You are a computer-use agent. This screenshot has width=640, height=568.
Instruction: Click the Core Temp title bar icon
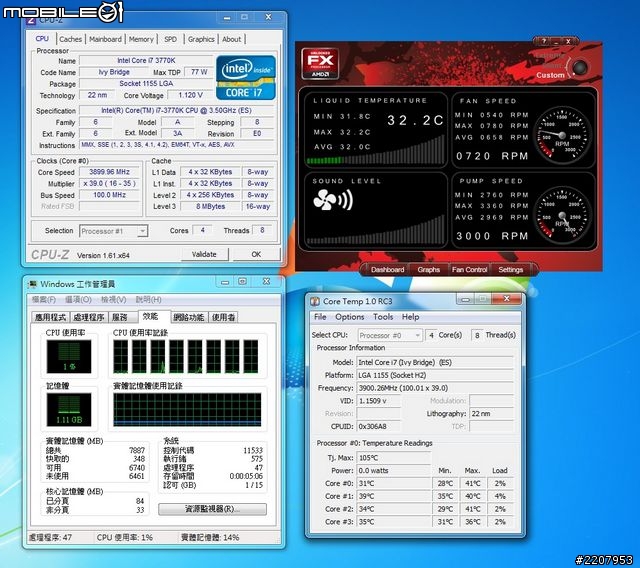click(315, 302)
